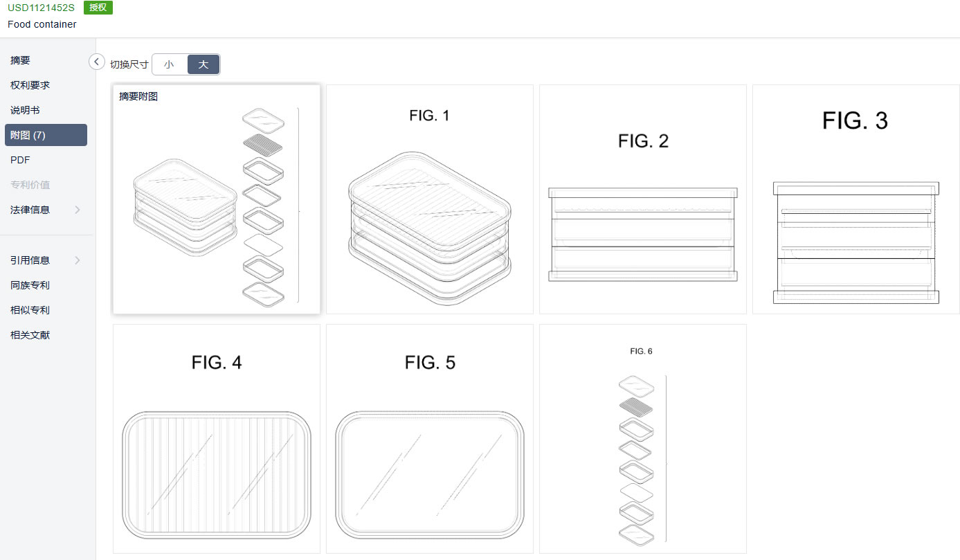View the FIG. 3 drawing thumbnail
Image resolution: width=960 pixels, height=560 pixels.
click(x=856, y=199)
